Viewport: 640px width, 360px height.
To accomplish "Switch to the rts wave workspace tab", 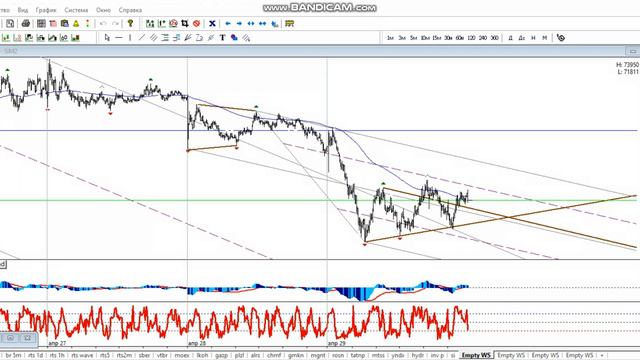I will [82, 355].
